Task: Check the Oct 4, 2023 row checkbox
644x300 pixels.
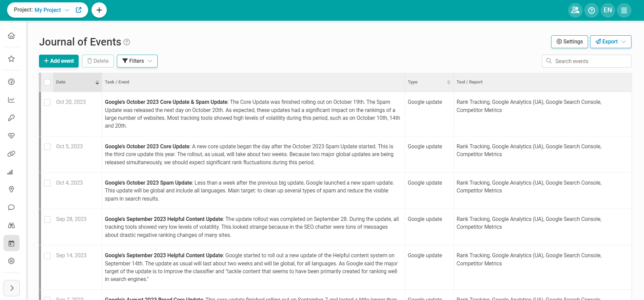Action: (47, 183)
